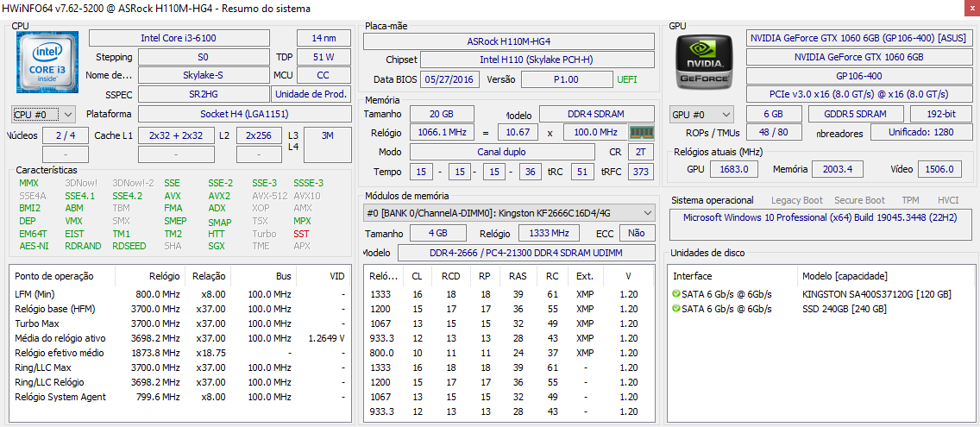Click the Ext. column header in timings table
This screenshot has width=980, height=427.
(585, 276)
